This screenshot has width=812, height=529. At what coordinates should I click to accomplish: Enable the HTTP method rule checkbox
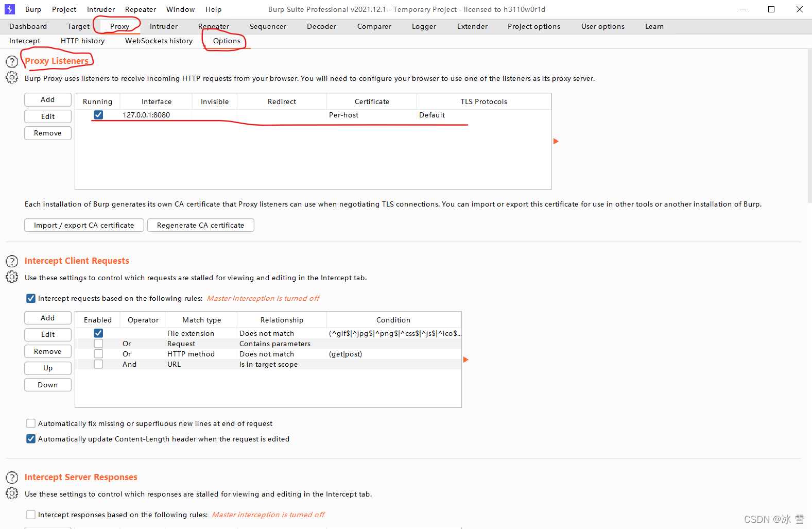pos(98,354)
